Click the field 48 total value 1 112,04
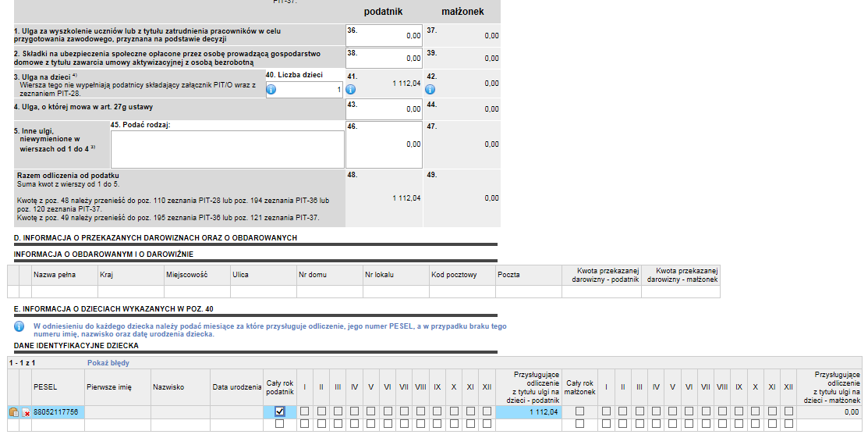Viewport: 868px width, 438px height. pos(406,198)
